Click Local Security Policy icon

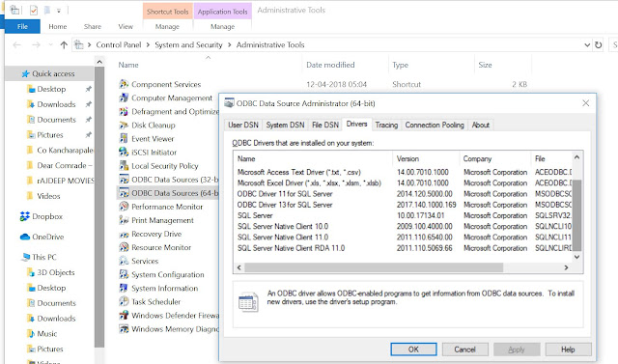point(124,166)
